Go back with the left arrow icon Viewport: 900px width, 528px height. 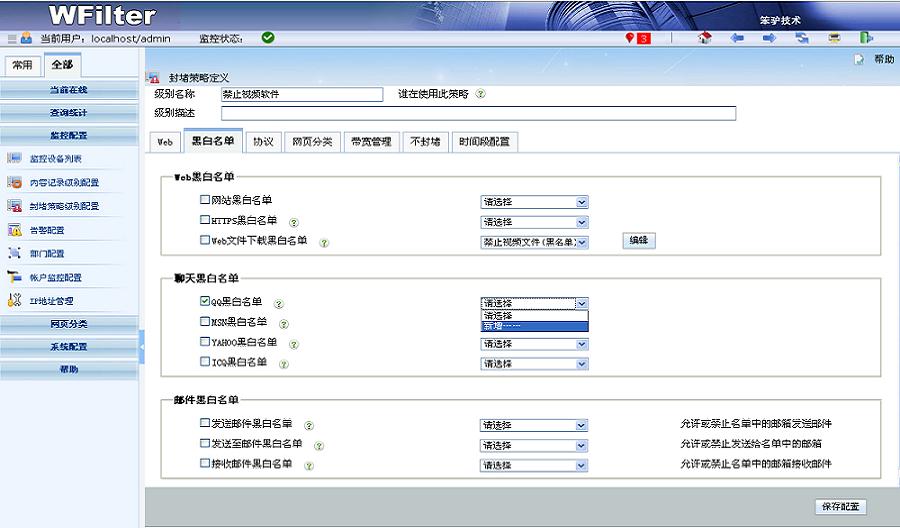click(x=737, y=38)
